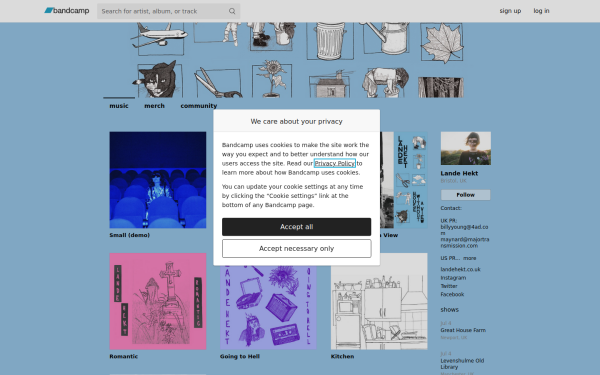Click the cat illustration in the banner
This screenshot has width=600, height=375.
tap(158, 80)
